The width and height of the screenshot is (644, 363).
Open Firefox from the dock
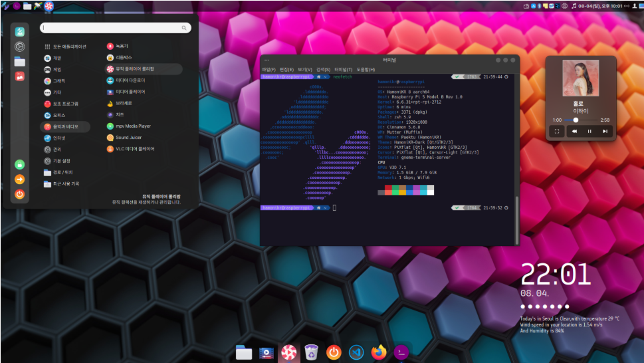[379, 352]
